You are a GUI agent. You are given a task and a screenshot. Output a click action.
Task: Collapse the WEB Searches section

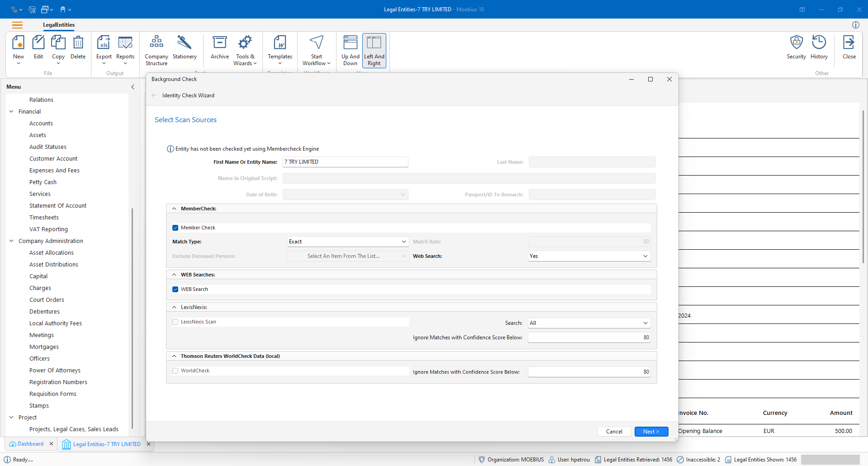pos(174,275)
